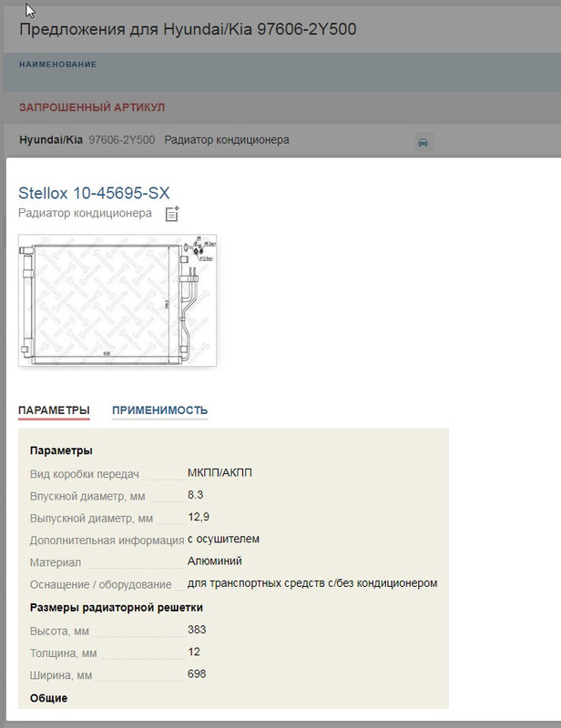
Task: Click the car applicability icon in Hyundai/Kia row
Action: point(423,142)
